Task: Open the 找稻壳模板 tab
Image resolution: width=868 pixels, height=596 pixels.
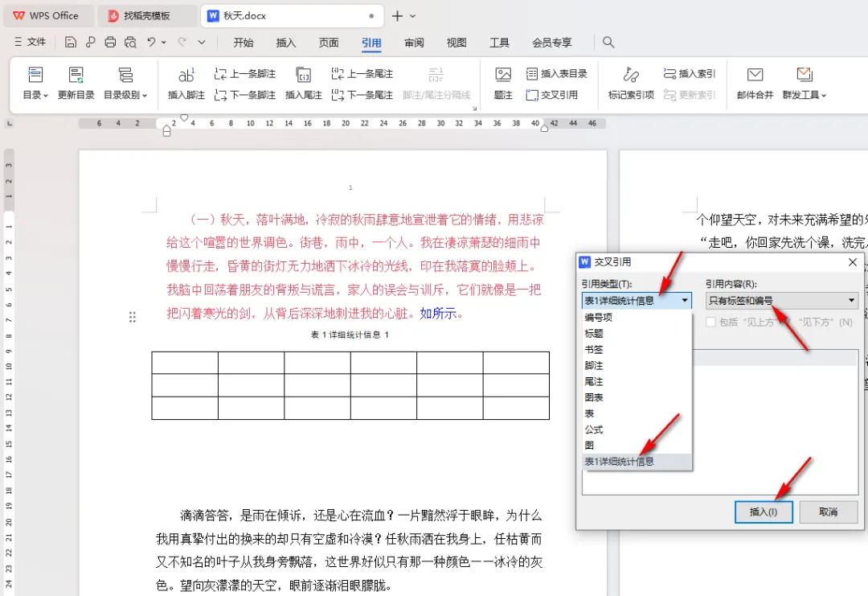Action: (146, 15)
